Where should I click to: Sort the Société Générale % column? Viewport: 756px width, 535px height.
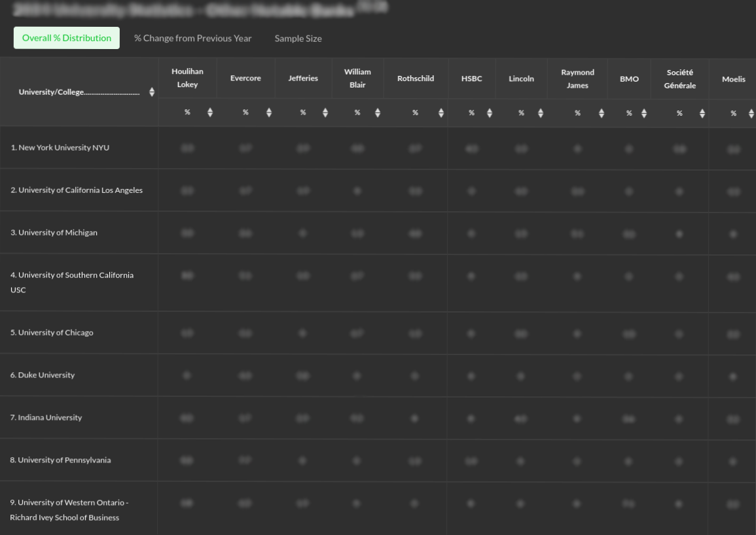coord(702,112)
